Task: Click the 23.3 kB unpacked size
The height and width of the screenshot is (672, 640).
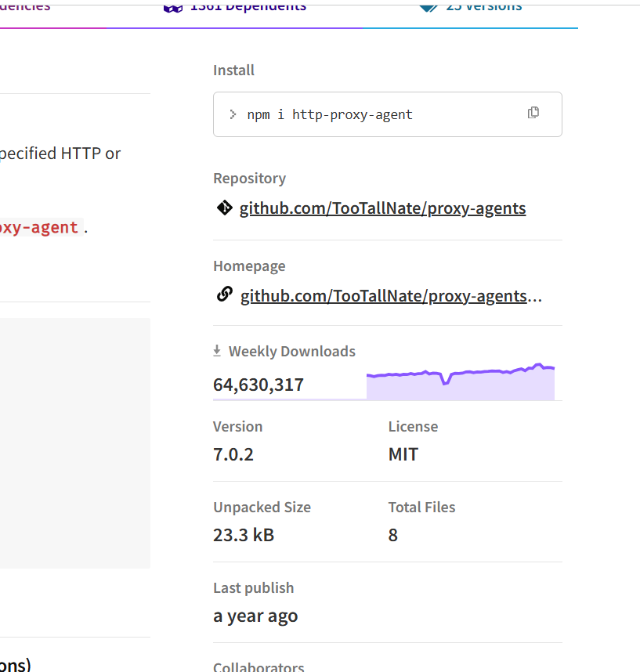Action: (x=244, y=535)
